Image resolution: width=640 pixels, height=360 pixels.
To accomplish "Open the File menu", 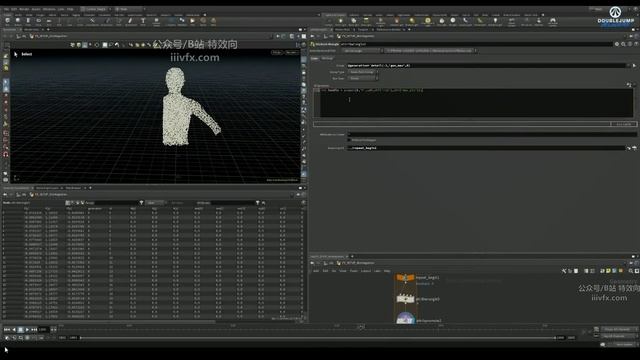I will tap(6, 9).
